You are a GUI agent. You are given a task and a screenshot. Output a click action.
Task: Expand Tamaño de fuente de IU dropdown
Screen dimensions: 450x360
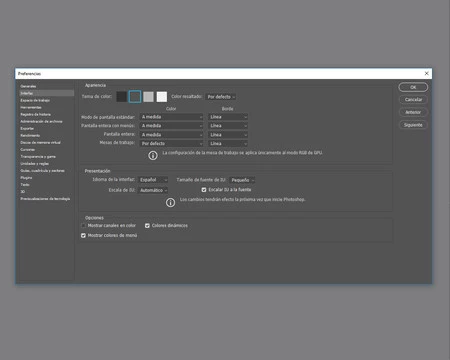click(242, 180)
